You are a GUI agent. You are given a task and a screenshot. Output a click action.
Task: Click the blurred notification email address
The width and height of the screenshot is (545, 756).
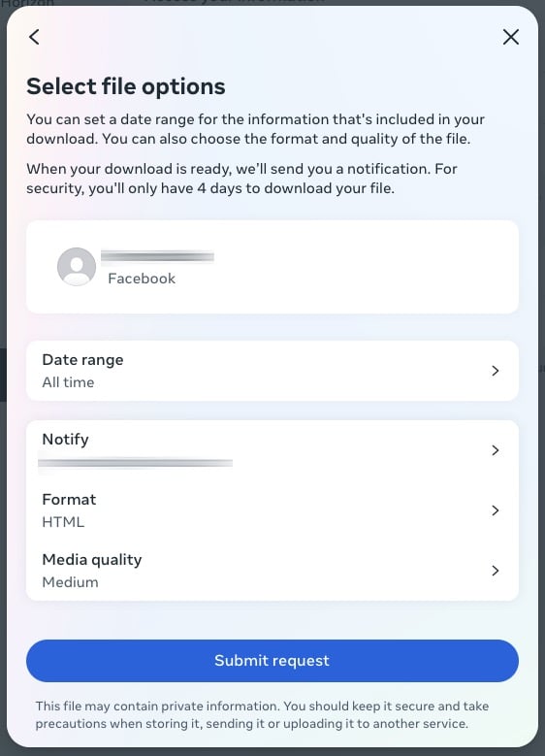pos(135,463)
